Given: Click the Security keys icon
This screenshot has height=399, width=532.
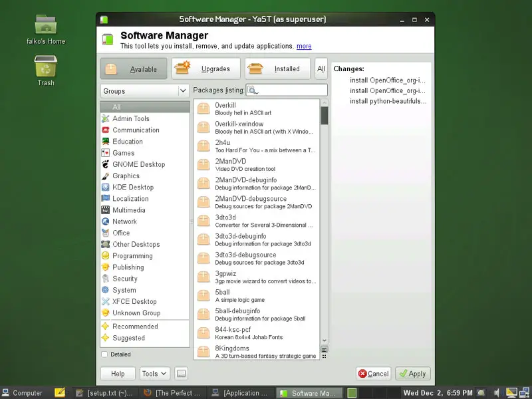Looking at the screenshot, I should click(106, 279).
